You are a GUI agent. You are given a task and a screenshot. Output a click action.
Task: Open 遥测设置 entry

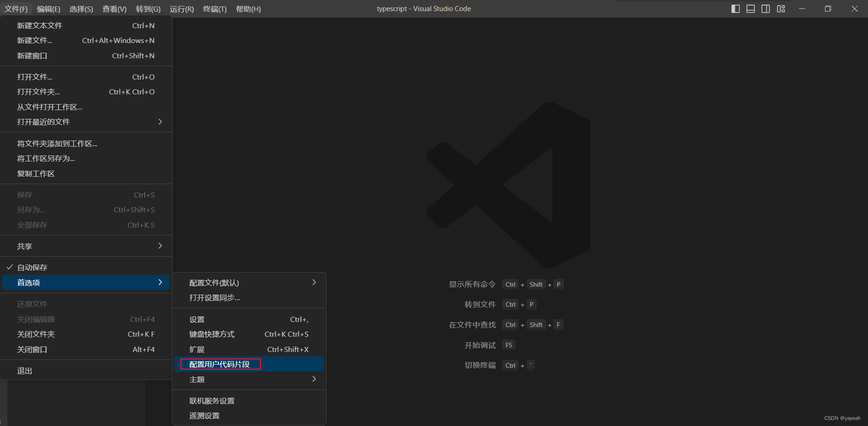[x=249, y=415]
